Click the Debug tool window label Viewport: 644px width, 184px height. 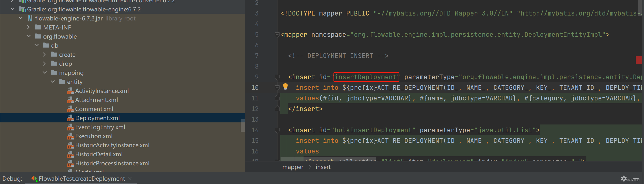point(12,179)
